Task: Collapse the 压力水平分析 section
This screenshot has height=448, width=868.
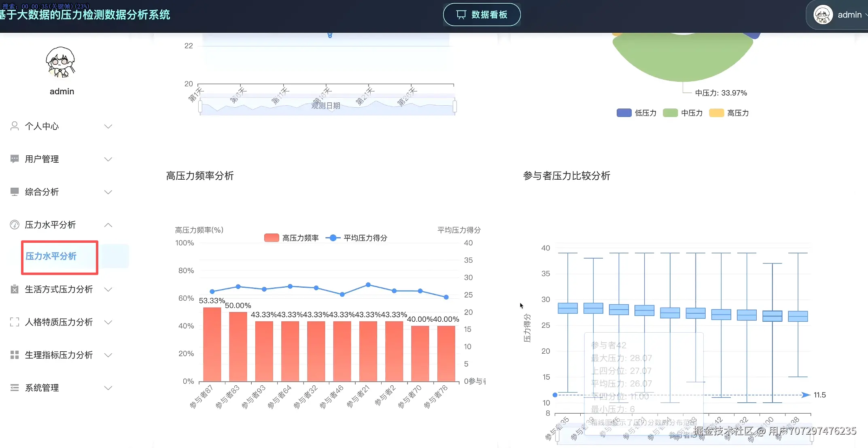Action: [x=108, y=225]
